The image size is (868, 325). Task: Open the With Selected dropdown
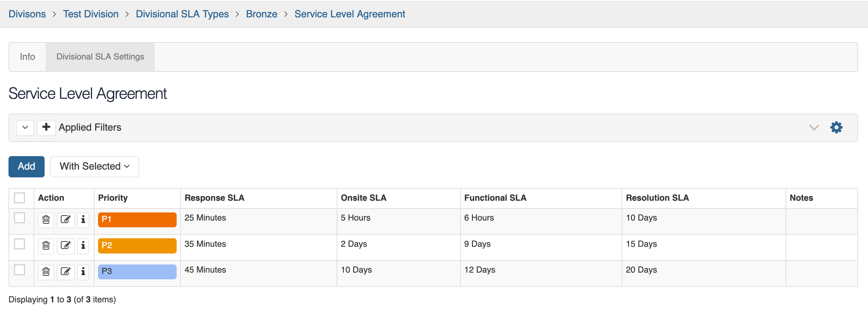[x=94, y=166]
